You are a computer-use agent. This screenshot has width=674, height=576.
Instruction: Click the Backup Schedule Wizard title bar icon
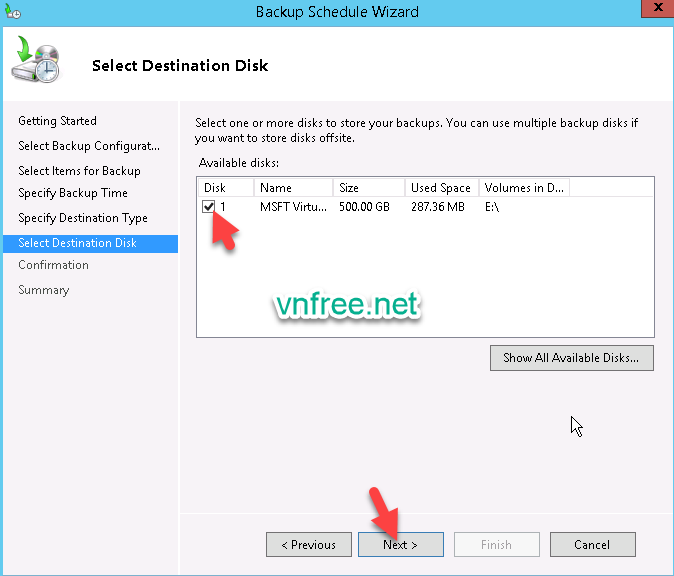[x=13, y=12]
